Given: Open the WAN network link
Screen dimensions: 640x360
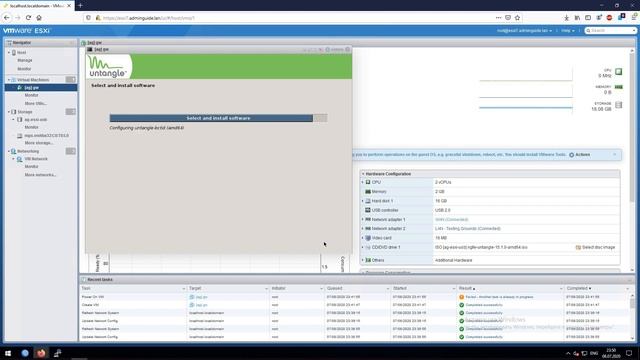Looking at the screenshot, I should (x=451, y=220).
